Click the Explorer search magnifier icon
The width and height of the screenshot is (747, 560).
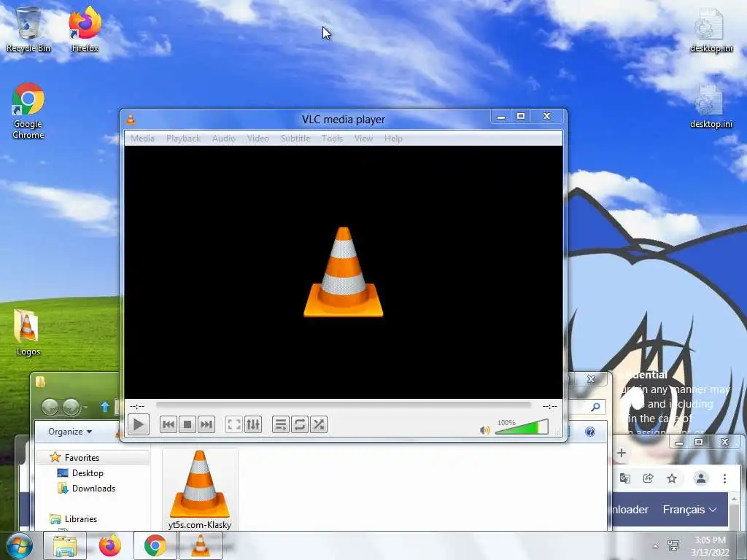(595, 407)
